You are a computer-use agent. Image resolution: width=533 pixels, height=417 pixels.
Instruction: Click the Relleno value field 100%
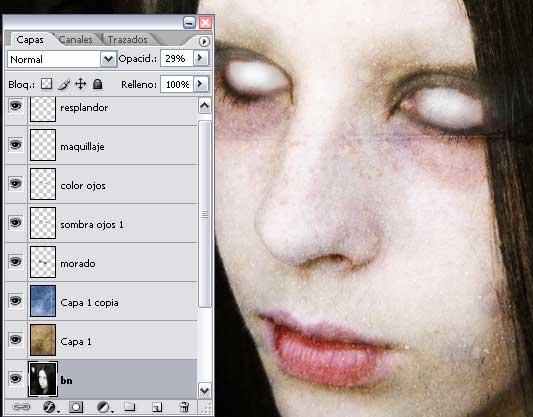[x=177, y=84]
